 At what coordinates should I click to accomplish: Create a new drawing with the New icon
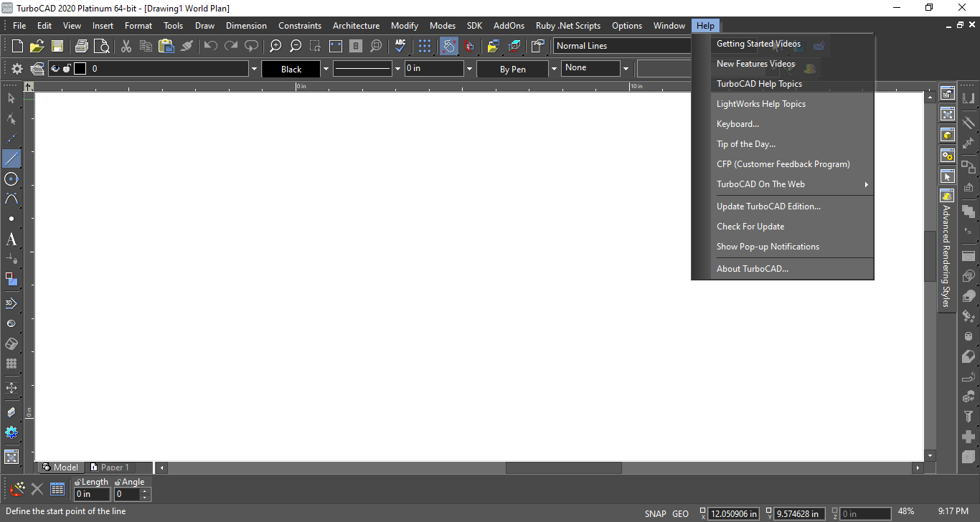click(17, 46)
